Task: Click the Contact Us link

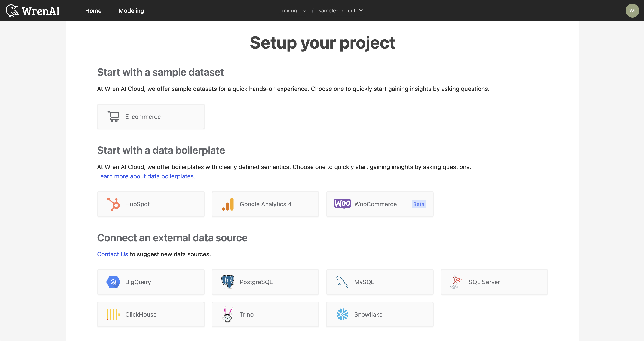Action: click(113, 254)
